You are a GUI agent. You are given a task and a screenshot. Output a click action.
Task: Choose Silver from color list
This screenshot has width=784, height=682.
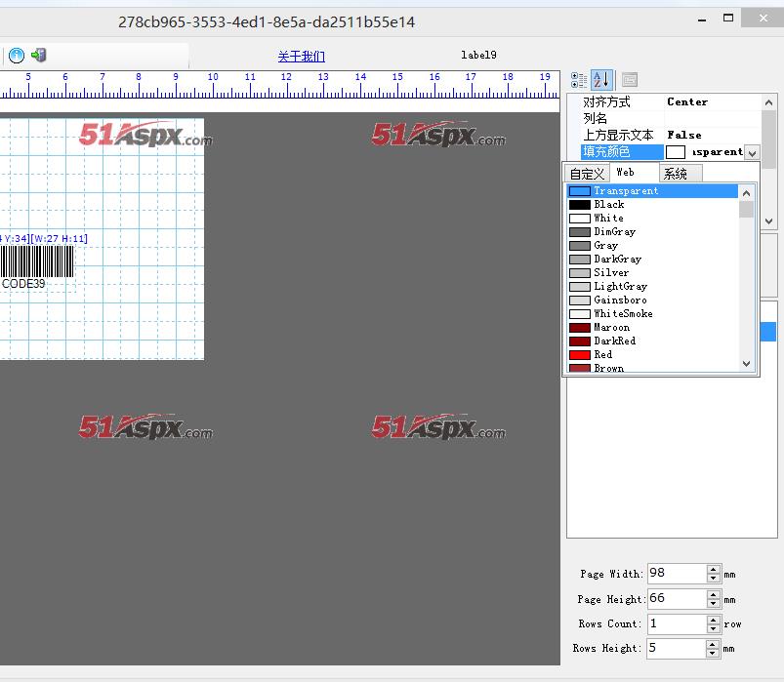click(x=652, y=273)
